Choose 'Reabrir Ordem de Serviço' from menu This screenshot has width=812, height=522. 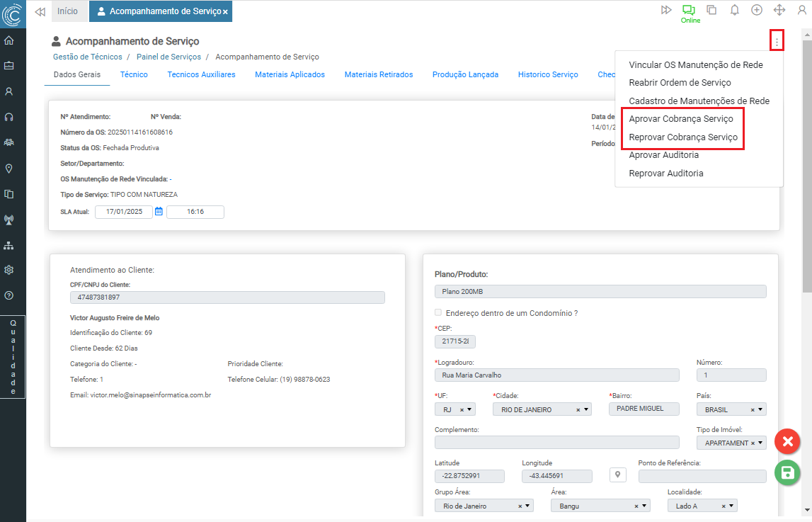tap(680, 83)
